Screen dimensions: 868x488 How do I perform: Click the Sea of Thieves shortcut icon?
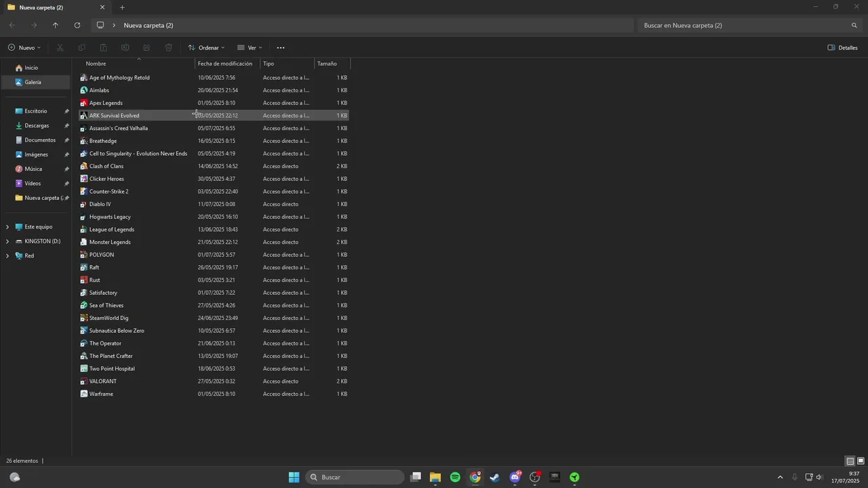click(x=84, y=305)
